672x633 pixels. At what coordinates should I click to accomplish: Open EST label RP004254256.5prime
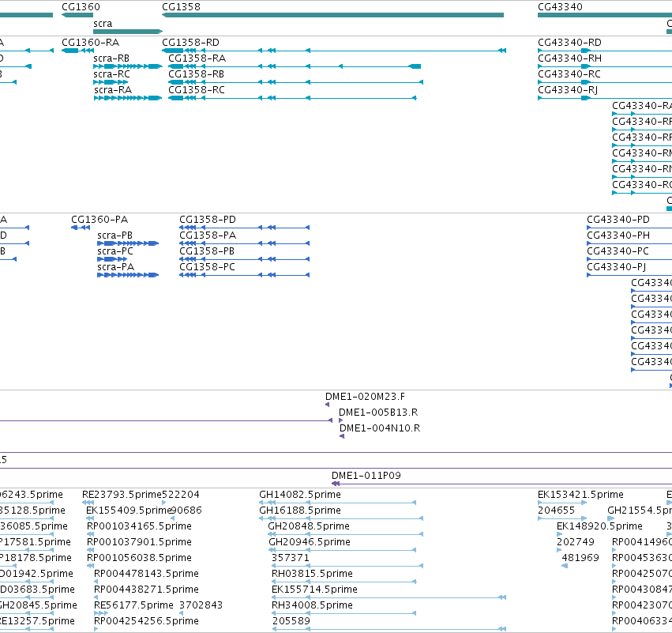(x=146, y=622)
